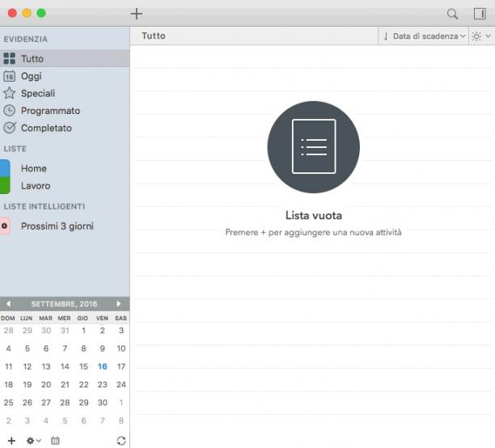Select day 19 in the calendar
The width and height of the screenshot is (495, 448).
[x=27, y=384]
